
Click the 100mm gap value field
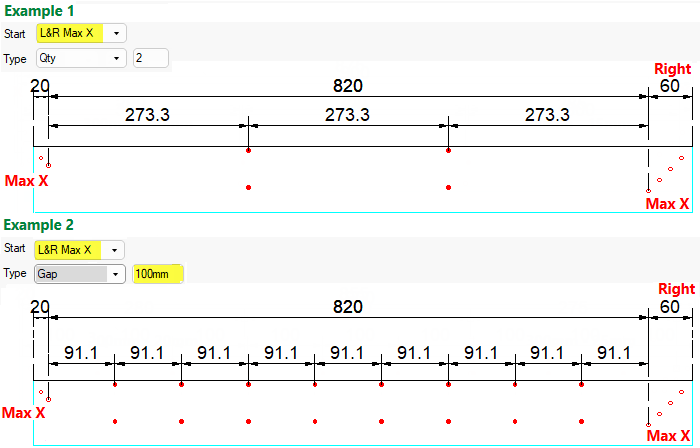[x=158, y=274]
